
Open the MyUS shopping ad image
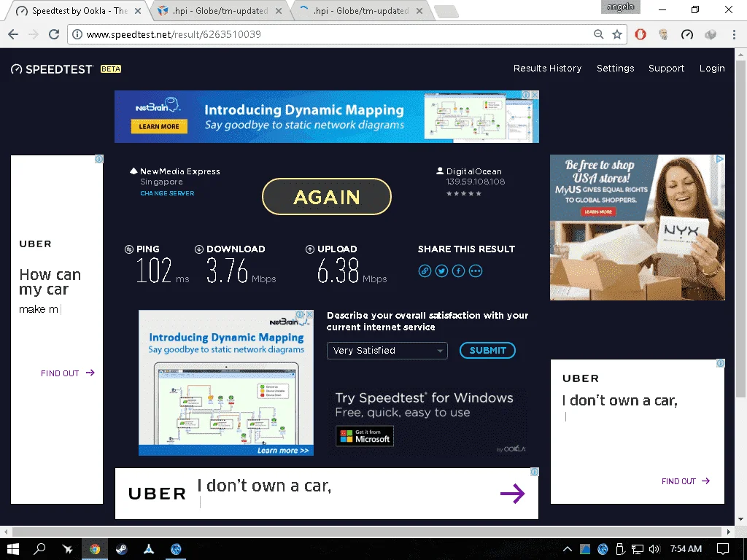coord(638,227)
